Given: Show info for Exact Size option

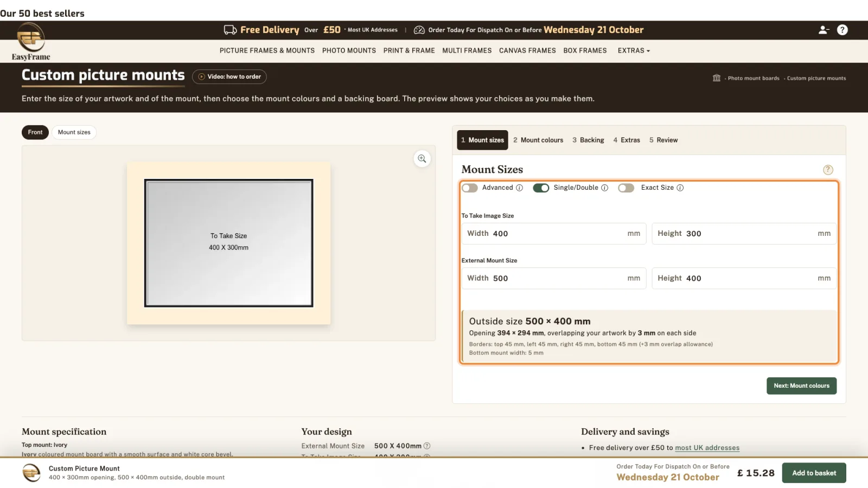Looking at the screenshot, I should [x=680, y=188].
